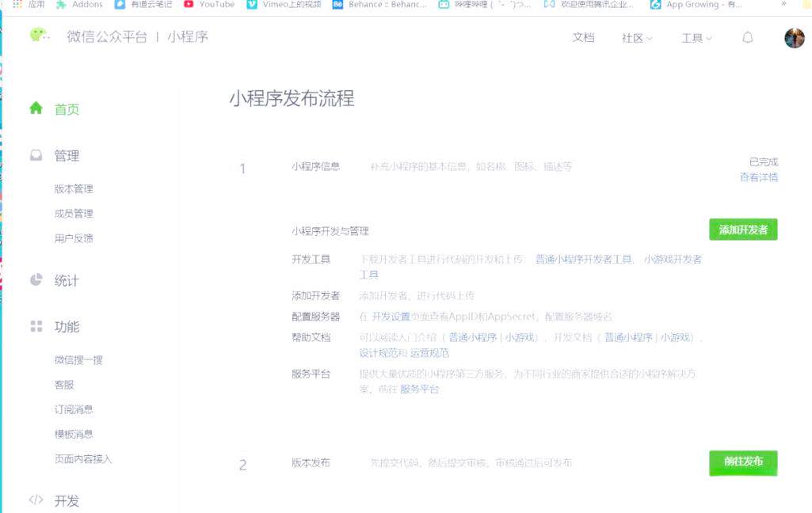
Task: Click the home icon beside 首页
Action: (36, 108)
